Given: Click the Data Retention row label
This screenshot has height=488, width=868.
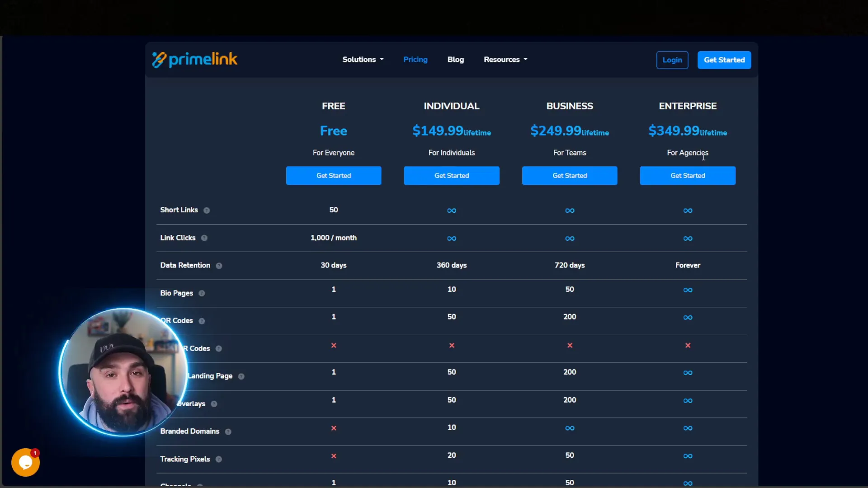Looking at the screenshot, I should point(185,265).
